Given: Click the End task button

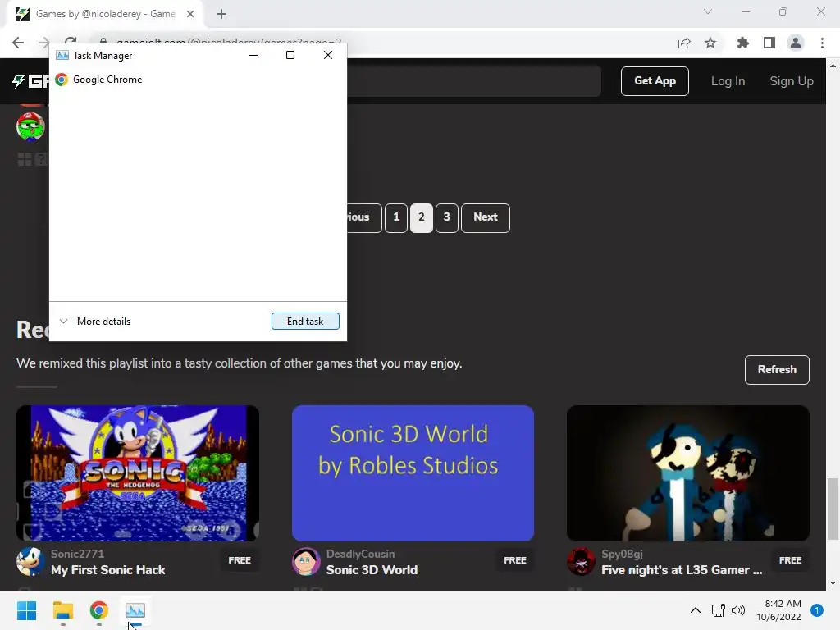Looking at the screenshot, I should tap(305, 321).
